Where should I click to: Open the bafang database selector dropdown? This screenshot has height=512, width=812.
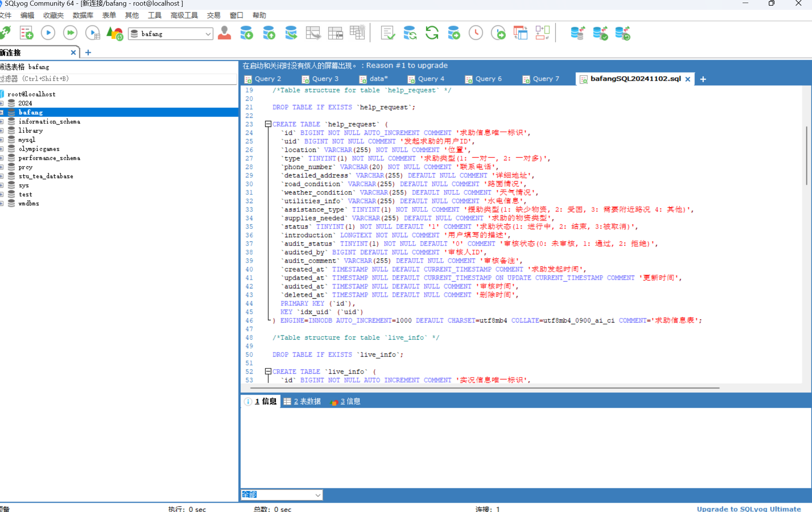(208, 34)
